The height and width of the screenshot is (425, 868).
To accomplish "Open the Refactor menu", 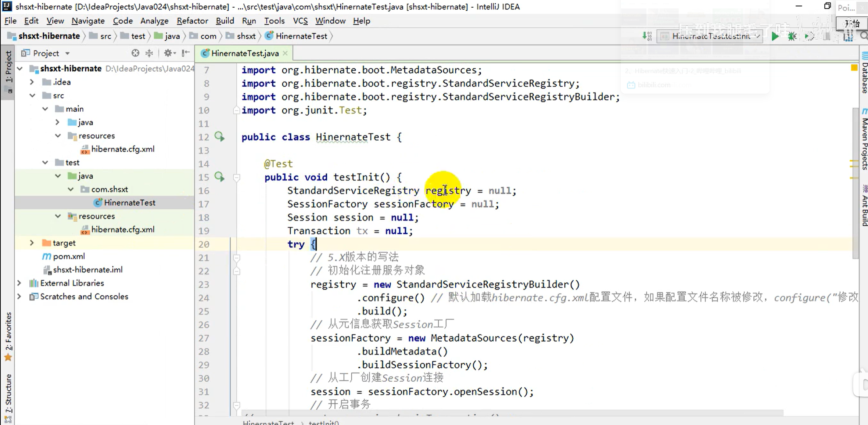I will (x=192, y=21).
